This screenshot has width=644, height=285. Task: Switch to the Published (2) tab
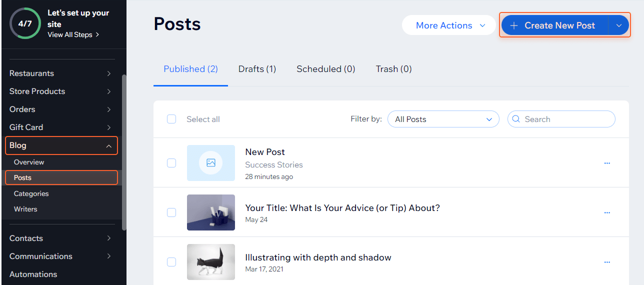[x=190, y=69]
